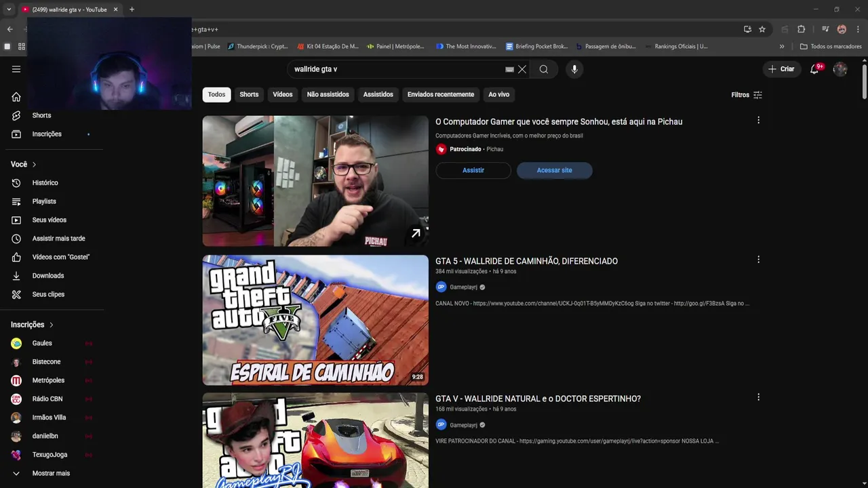Open the on-screen keyboard icon in search

click(x=510, y=69)
